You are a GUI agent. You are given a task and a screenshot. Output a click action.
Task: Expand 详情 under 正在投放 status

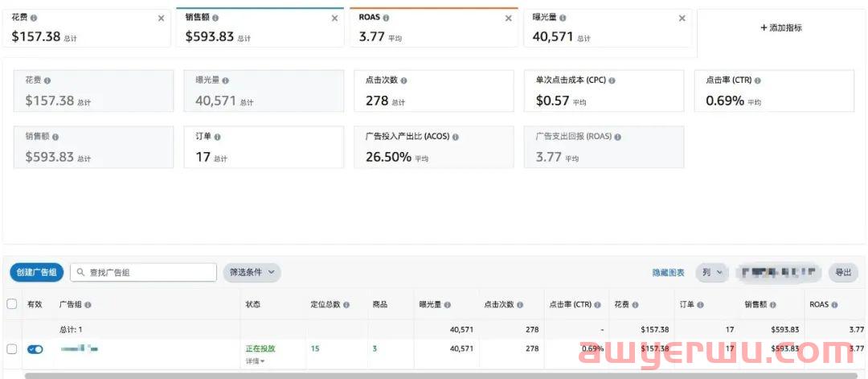[255, 360]
